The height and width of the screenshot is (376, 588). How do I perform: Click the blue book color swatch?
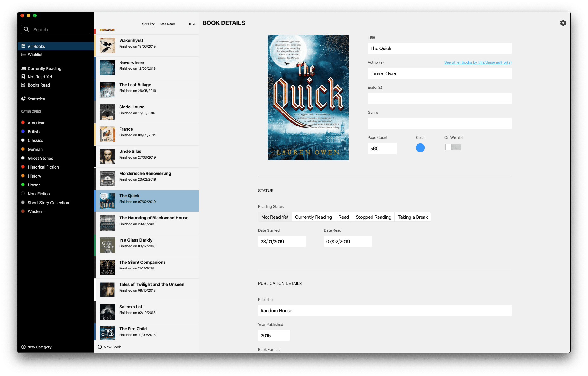[x=420, y=148]
